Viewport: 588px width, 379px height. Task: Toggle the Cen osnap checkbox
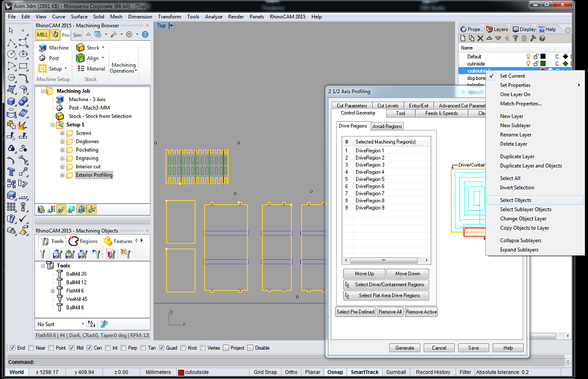(x=89, y=348)
